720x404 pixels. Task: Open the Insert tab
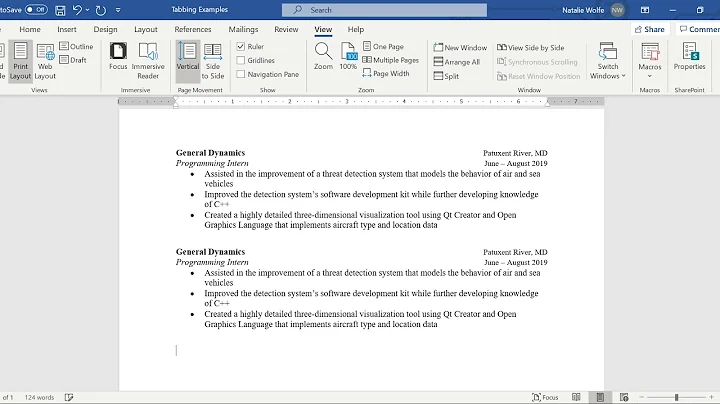(x=67, y=29)
